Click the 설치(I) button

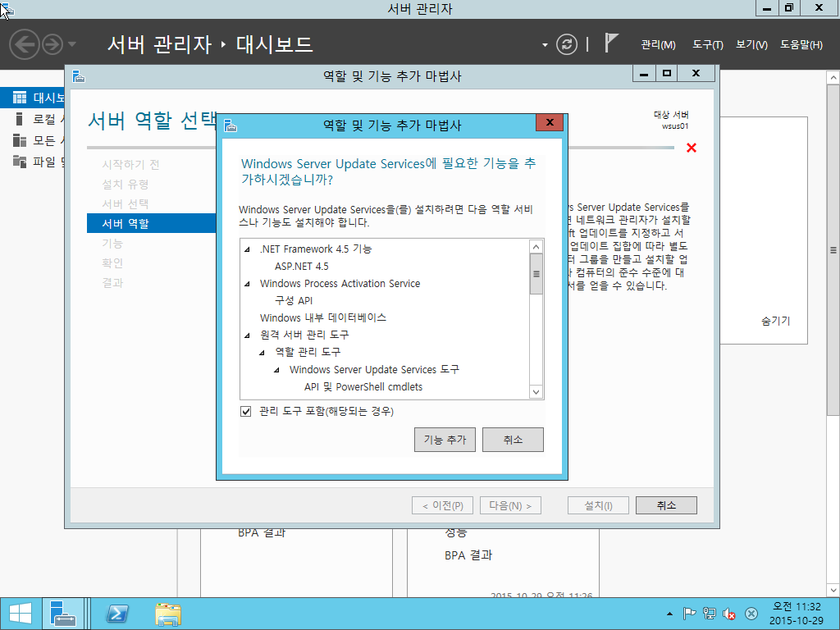[x=598, y=505]
